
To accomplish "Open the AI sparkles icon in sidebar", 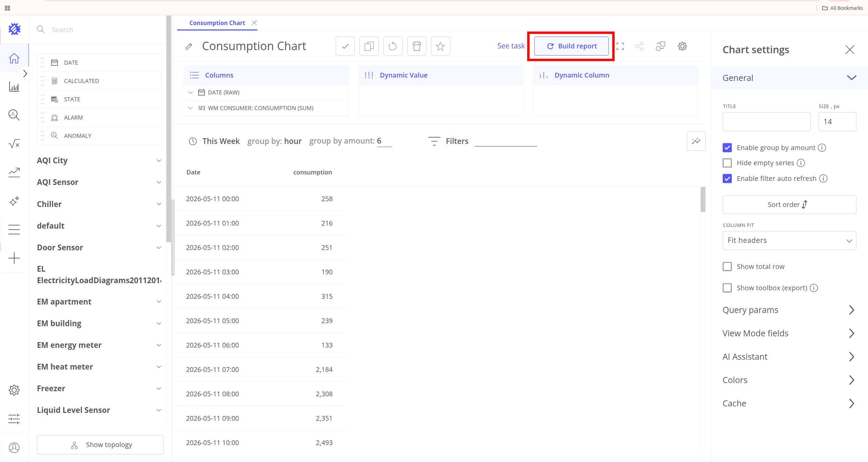I will click(x=14, y=201).
